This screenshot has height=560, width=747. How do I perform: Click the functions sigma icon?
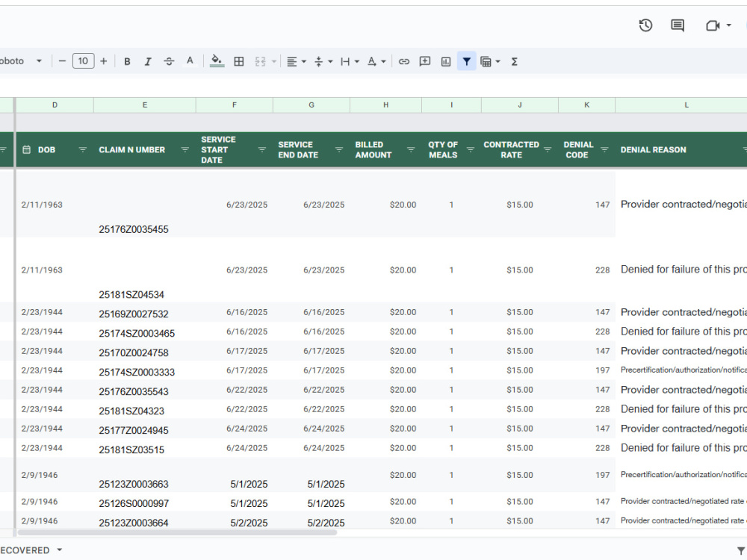tap(515, 61)
